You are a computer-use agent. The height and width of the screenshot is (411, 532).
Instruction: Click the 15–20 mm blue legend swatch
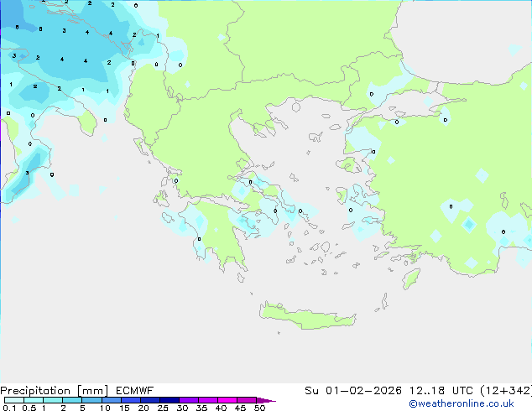pyautogui.click(x=130, y=400)
